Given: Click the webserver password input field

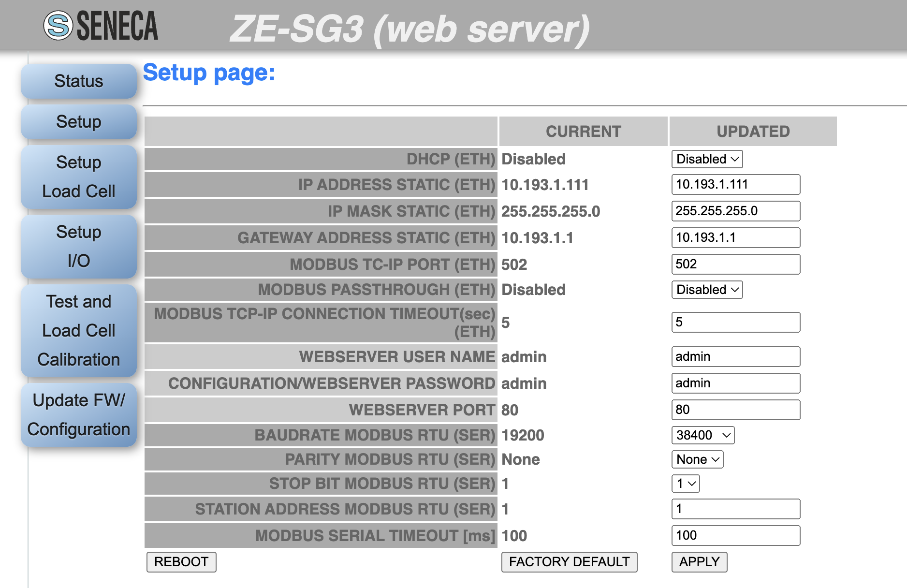Looking at the screenshot, I should tap(736, 383).
